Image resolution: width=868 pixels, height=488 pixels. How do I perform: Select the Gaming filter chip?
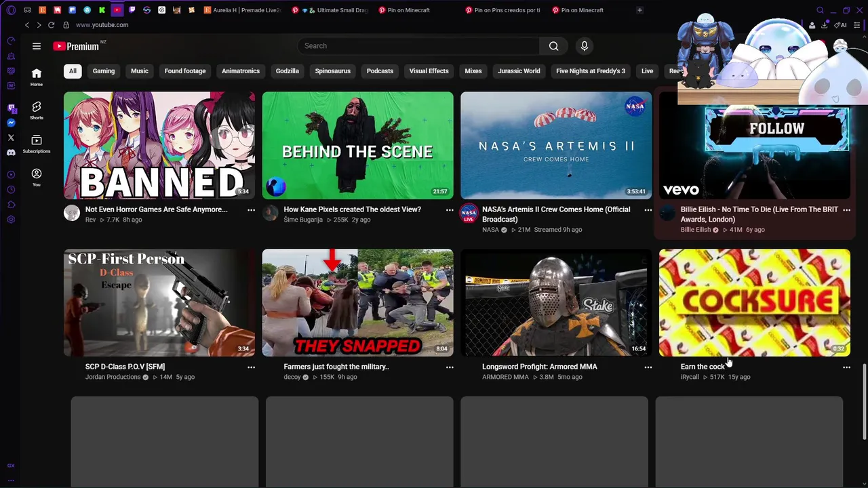[x=104, y=71]
